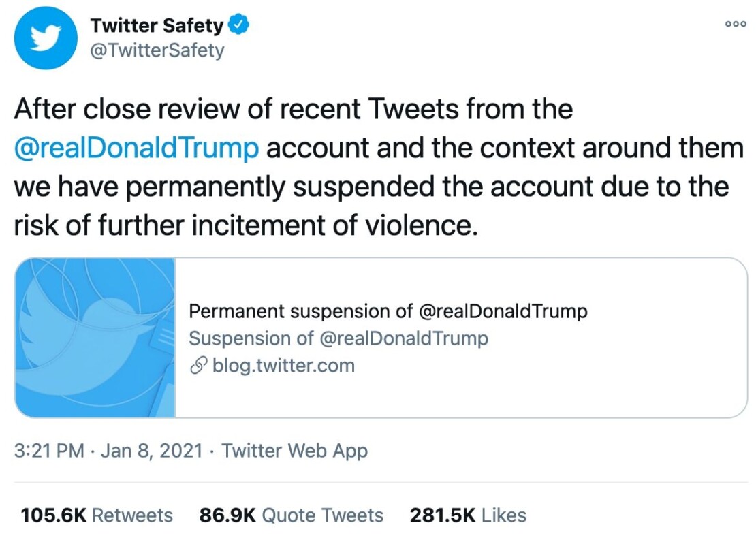The width and height of the screenshot is (756, 540).
Task: Click the link icon beside blog.twitter.com
Action: (x=197, y=366)
